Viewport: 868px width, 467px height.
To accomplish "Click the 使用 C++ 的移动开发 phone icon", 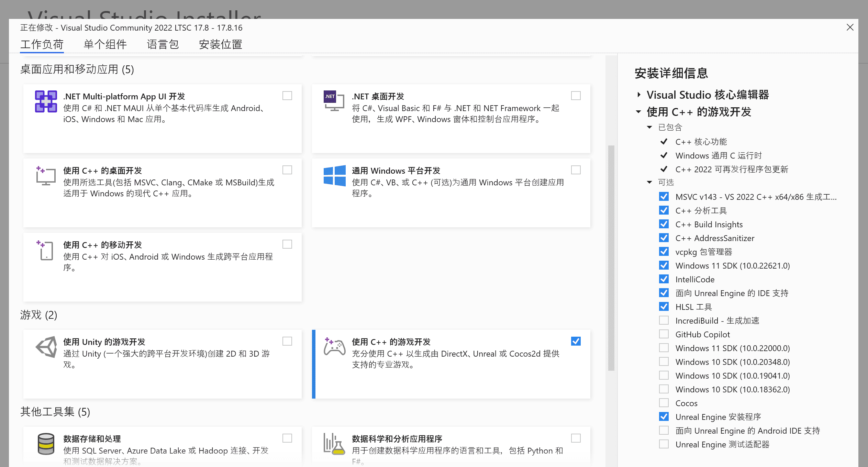I will (x=45, y=250).
